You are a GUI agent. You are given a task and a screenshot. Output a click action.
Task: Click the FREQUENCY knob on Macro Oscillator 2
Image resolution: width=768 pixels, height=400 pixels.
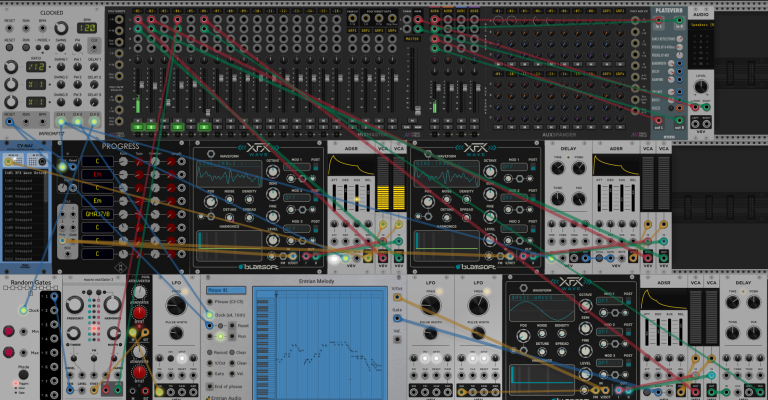74,305
